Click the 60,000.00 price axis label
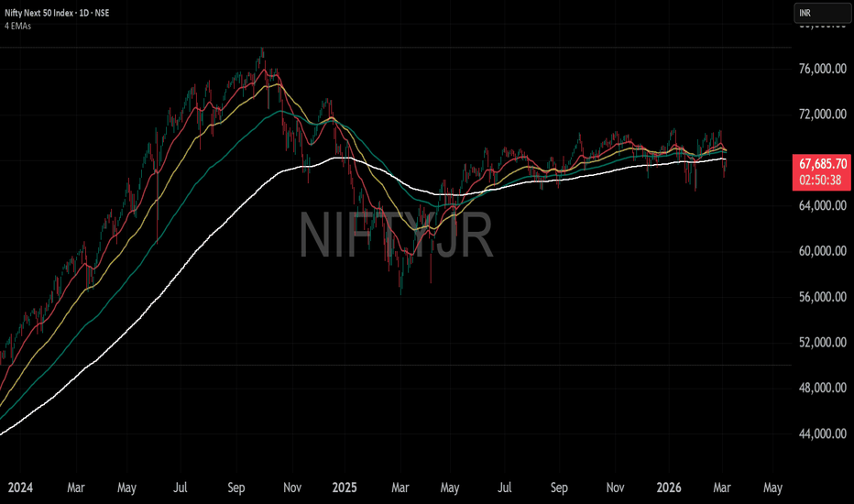854x504 pixels. (x=823, y=251)
